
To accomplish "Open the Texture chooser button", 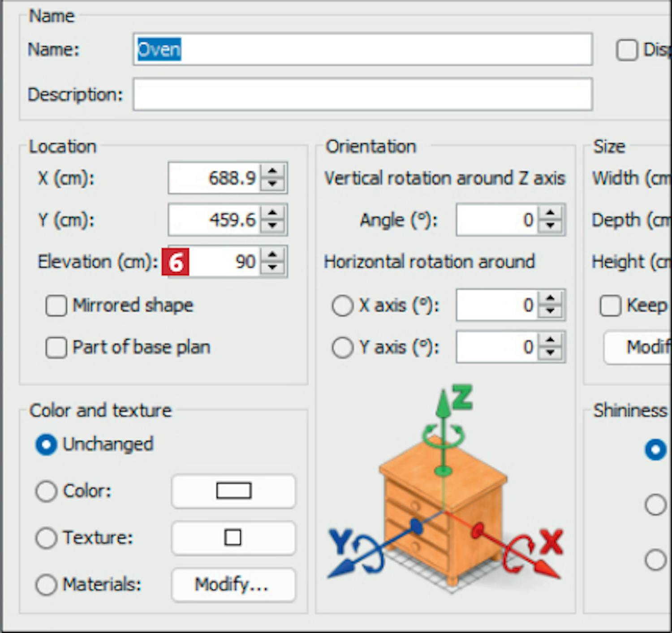I will (233, 538).
